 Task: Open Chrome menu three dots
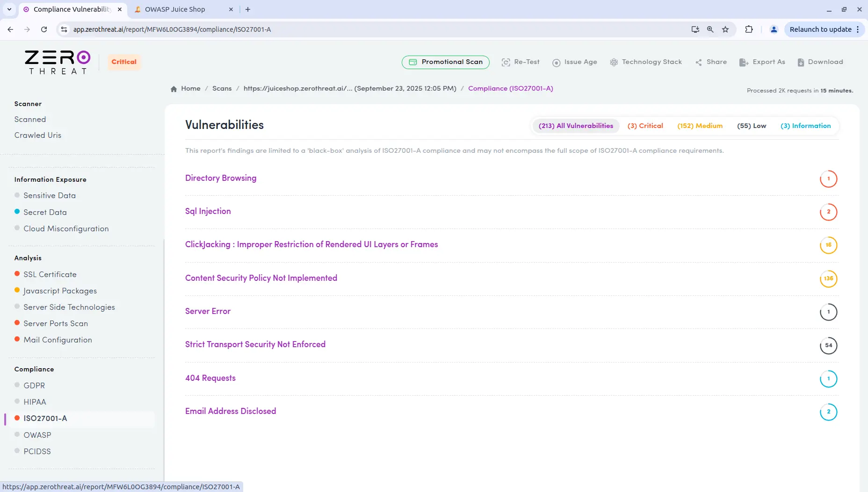(x=858, y=29)
